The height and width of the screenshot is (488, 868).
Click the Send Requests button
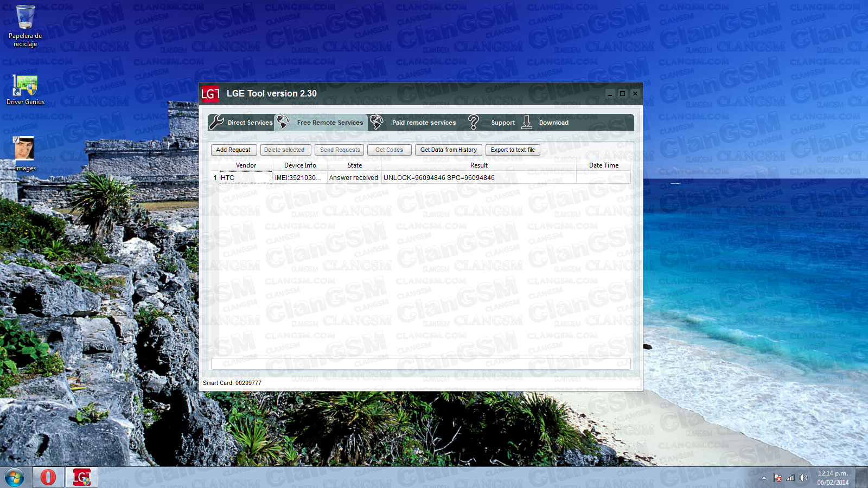(x=340, y=150)
